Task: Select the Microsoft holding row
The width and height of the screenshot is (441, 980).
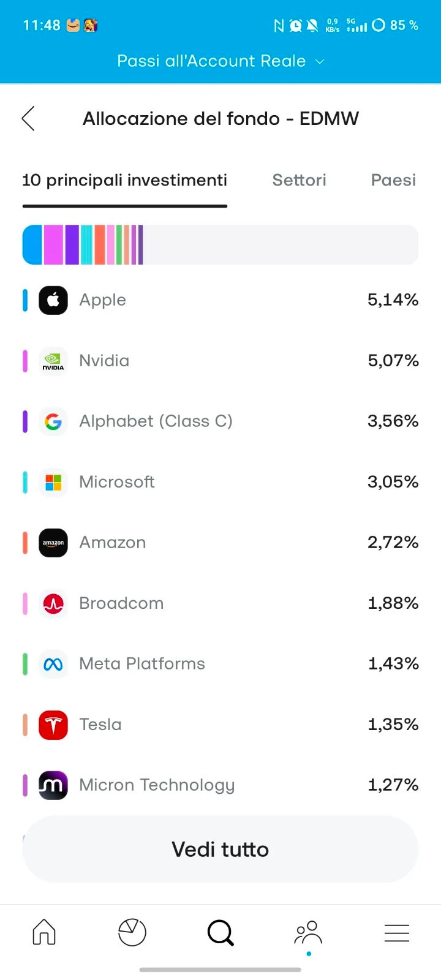Action: (221, 482)
